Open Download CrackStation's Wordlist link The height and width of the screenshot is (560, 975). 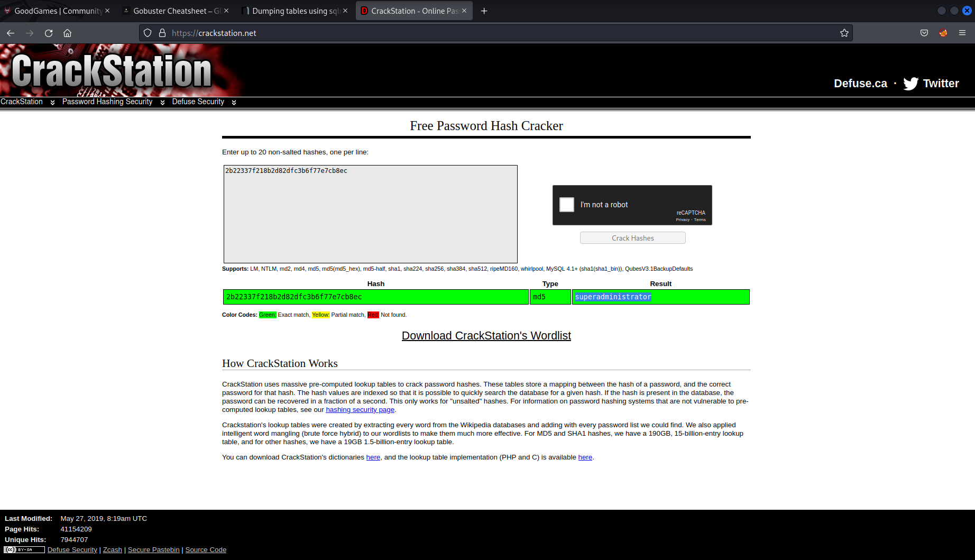point(486,336)
